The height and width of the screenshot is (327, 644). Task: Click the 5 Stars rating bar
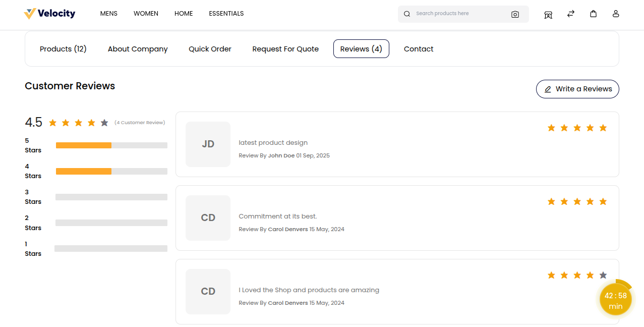111,145
